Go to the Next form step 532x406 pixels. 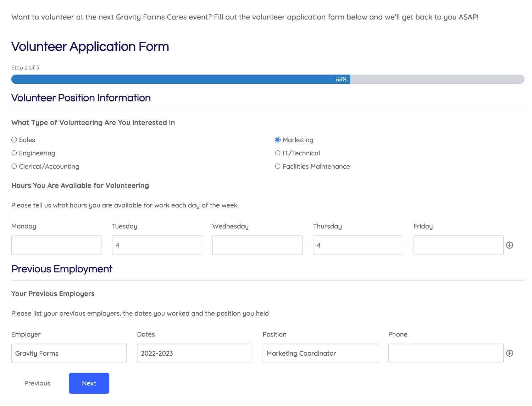point(89,383)
